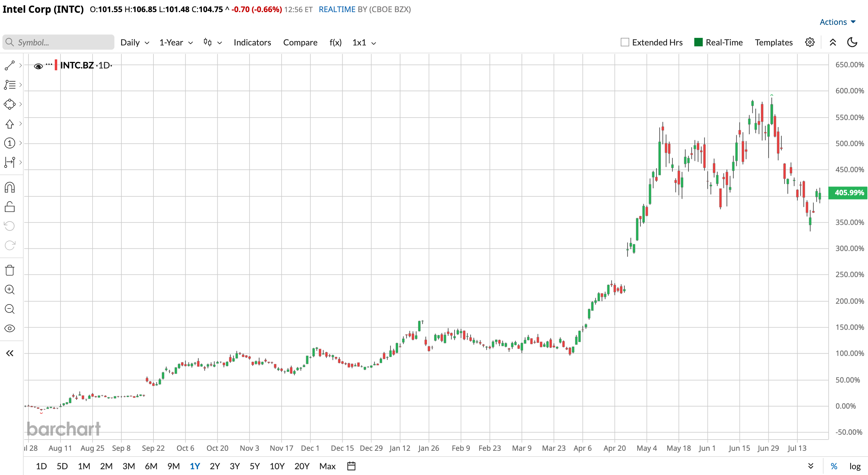
Task: Open the Compare menu
Action: (300, 42)
